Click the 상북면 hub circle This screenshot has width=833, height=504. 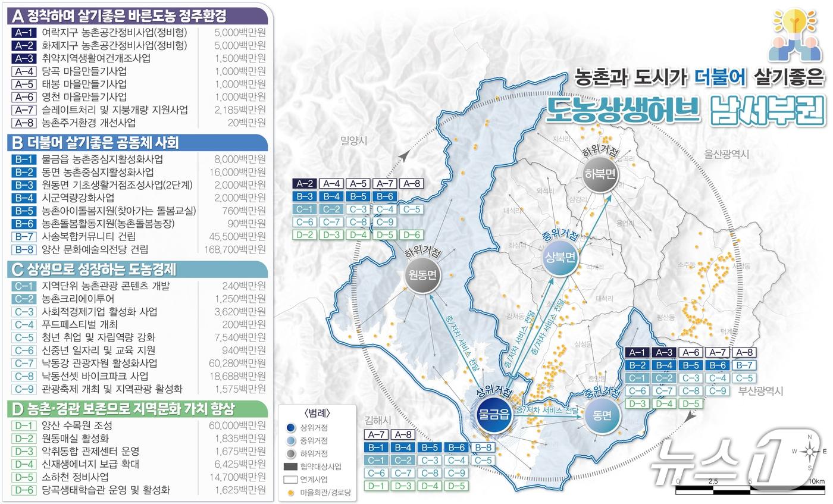pyautogui.click(x=560, y=257)
